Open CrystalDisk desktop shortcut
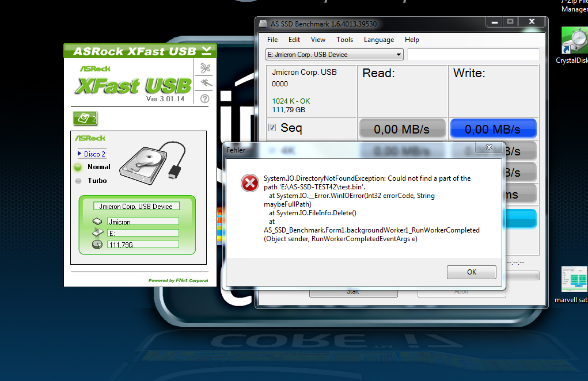This screenshot has width=588, height=381. [x=573, y=40]
